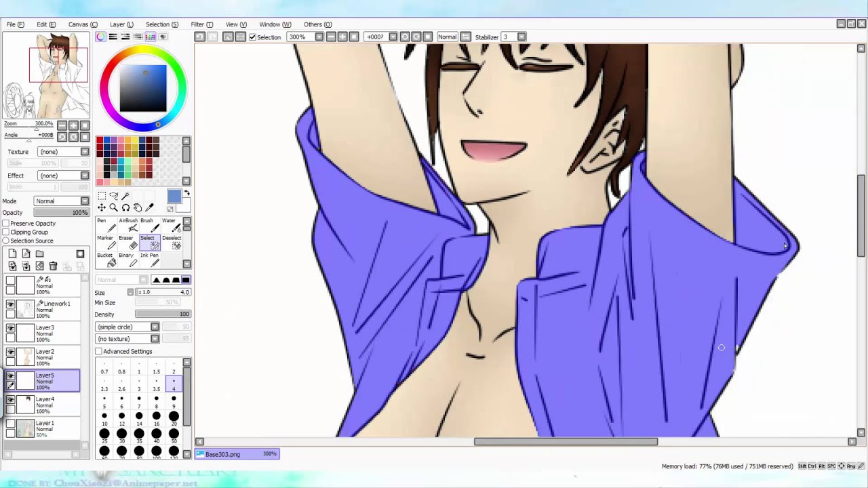
Task: Show Layer1 by its visibility box
Action: [10, 424]
